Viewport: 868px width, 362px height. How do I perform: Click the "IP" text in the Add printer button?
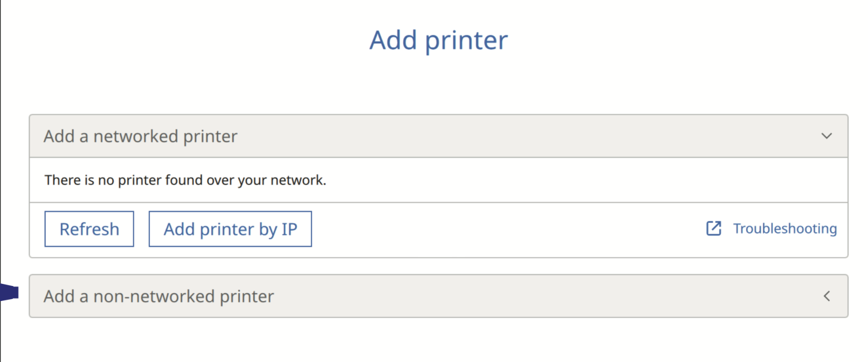289,229
